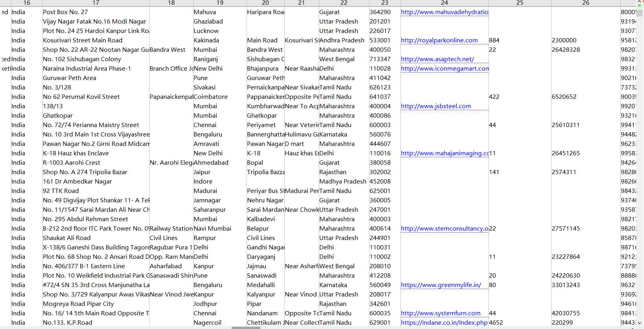Select the '33013243' cell

click(586, 285)
